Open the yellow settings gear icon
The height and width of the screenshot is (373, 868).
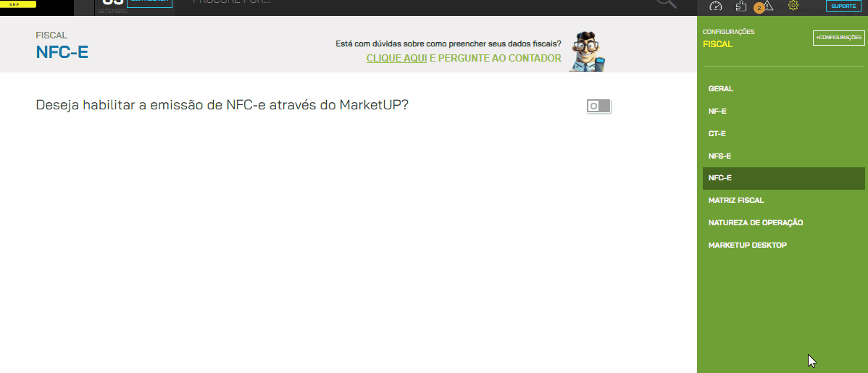[793, 6]
